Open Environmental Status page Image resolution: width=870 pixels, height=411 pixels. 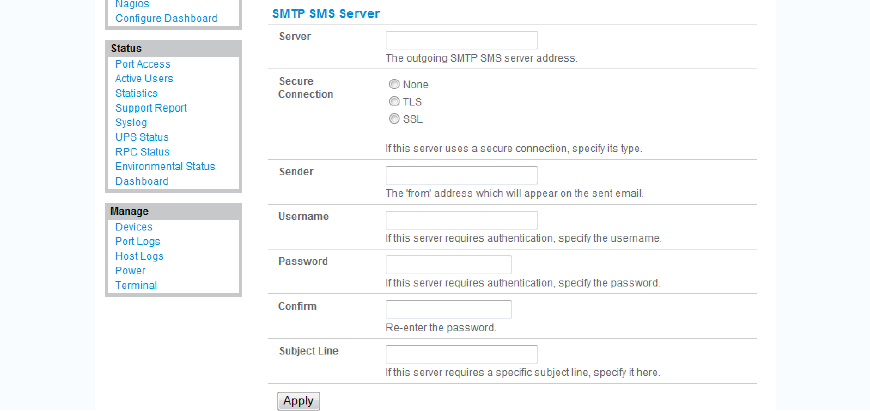165,166
